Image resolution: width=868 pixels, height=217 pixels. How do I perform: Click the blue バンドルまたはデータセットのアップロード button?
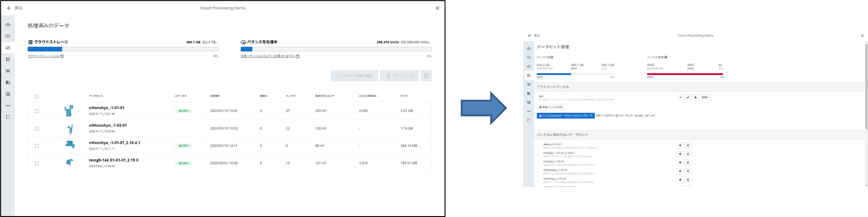click(x=565, y=115)
